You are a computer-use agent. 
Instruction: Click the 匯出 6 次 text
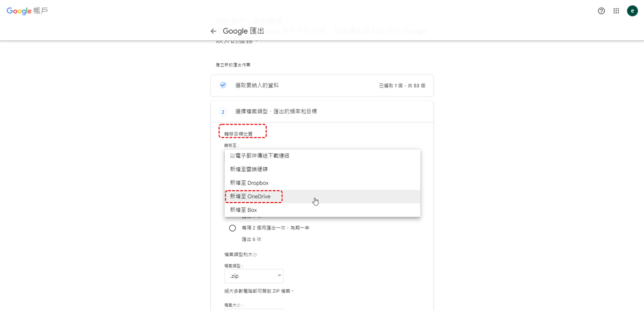click(x=251, y=239)
